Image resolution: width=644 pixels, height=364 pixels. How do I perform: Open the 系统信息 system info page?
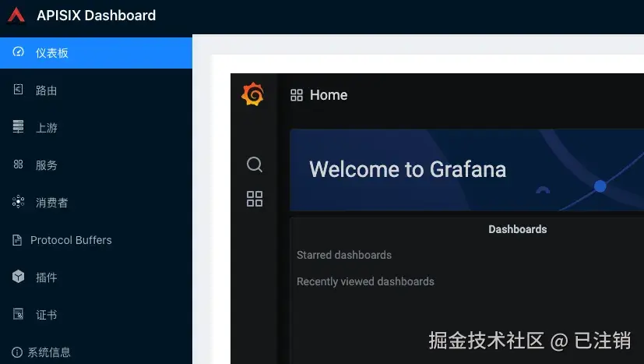click(x=96, y=352)
